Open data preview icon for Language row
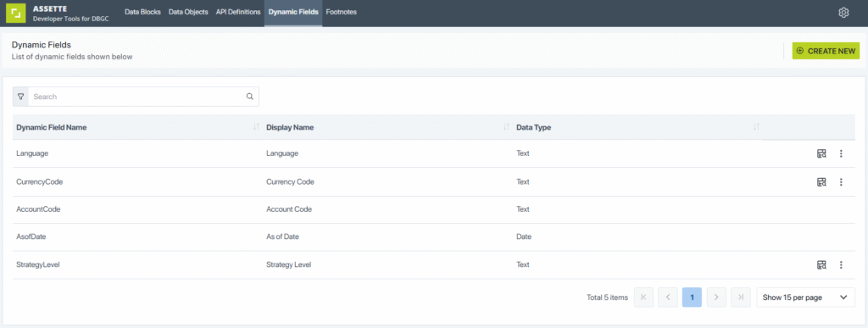 tap(821, 153)
